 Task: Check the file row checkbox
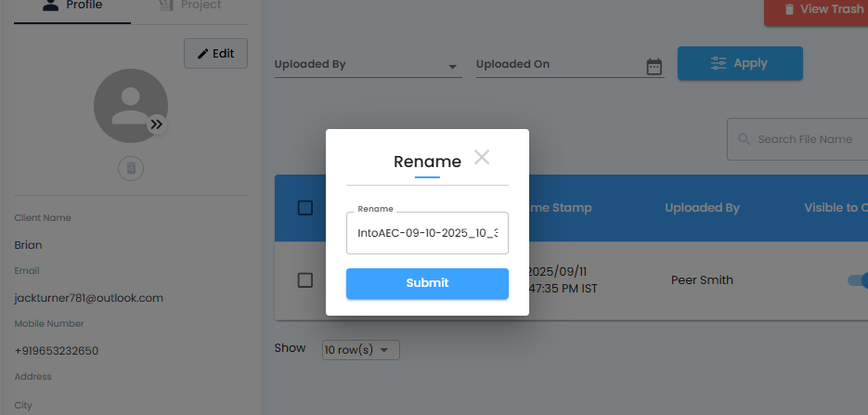[305, 280]
